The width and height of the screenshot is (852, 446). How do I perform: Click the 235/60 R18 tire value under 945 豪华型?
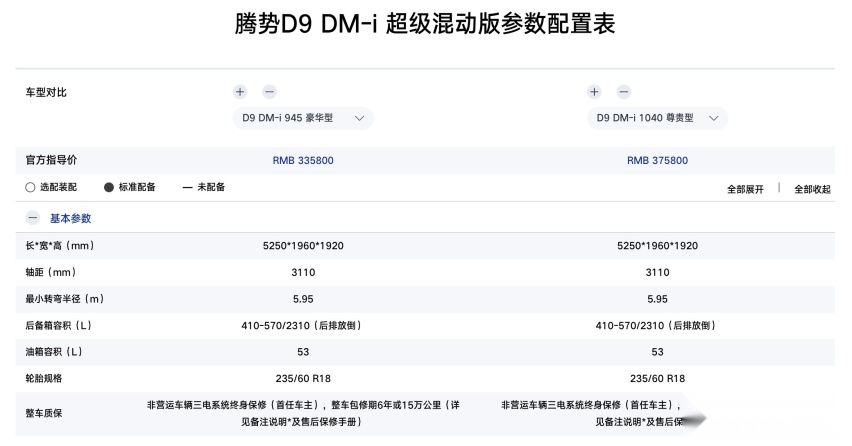pos(303,378)
